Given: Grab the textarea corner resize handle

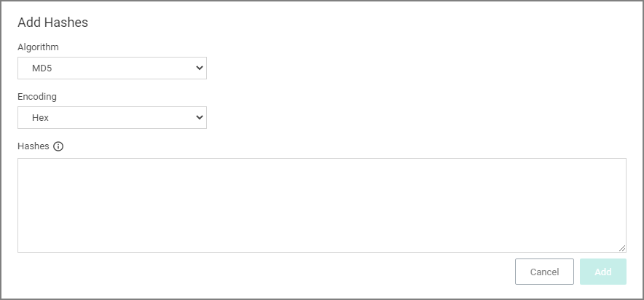Looking at the screenshot, I should tap(622, 248).
